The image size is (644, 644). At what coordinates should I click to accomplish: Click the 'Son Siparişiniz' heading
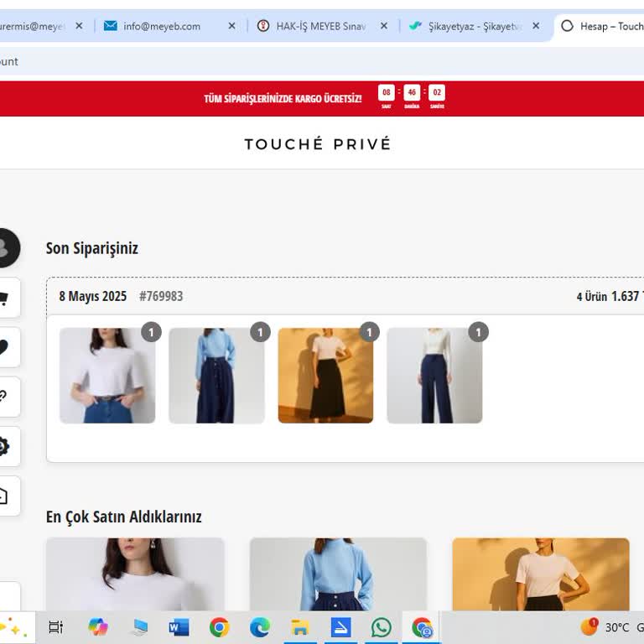(x=92, y=248)
